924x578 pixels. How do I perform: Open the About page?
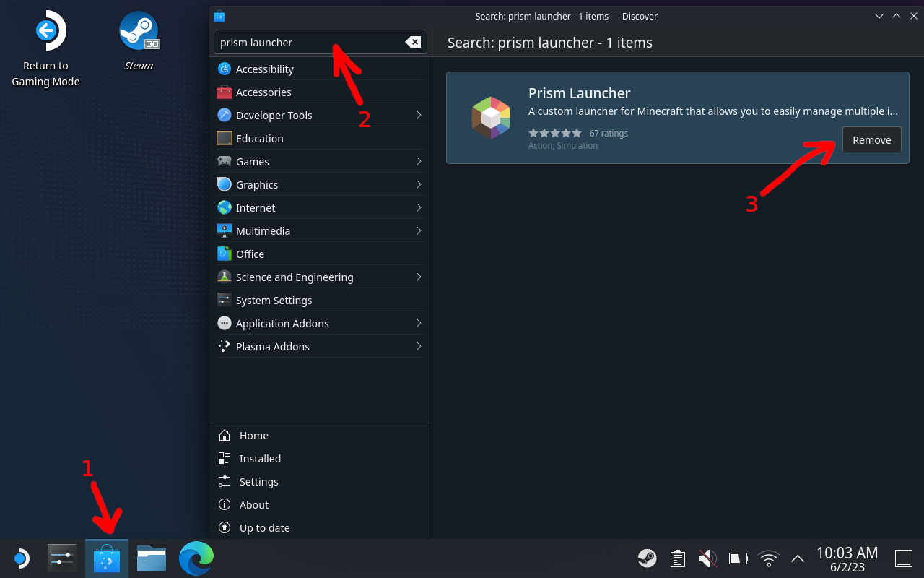(x=321, y=505)
